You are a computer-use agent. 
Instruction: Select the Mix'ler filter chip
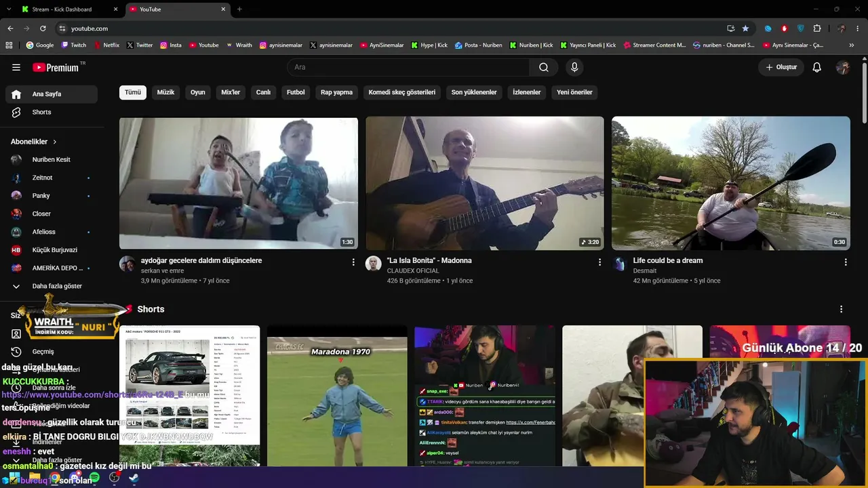[231, 92]
